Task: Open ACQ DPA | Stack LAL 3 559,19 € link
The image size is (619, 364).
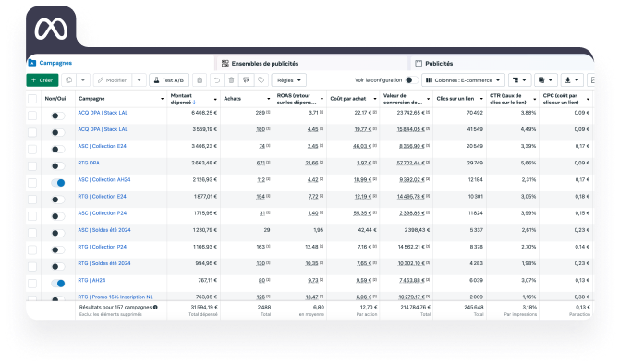Action: point(103,129)
